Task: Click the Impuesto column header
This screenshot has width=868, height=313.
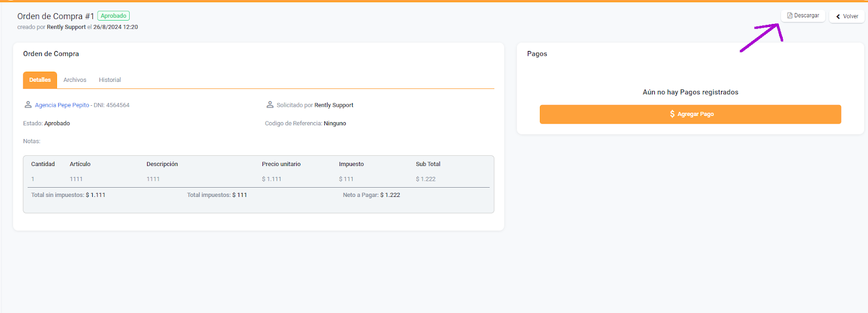Action: click(351, 164)
